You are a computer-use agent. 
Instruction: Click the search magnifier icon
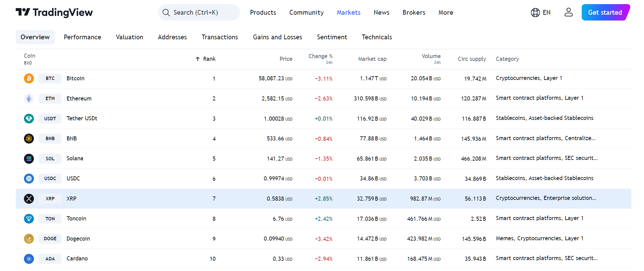click(x=166, y=13)
